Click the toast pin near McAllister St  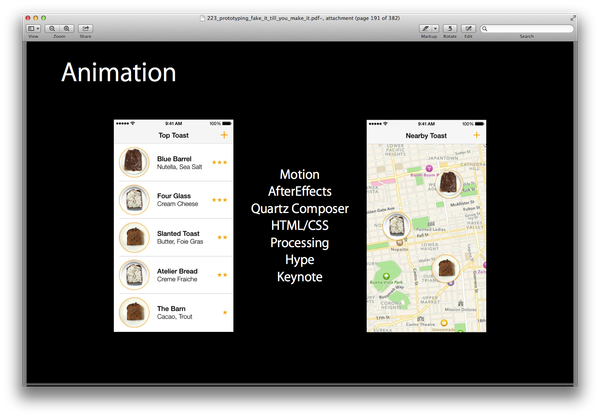coord(450,183)
